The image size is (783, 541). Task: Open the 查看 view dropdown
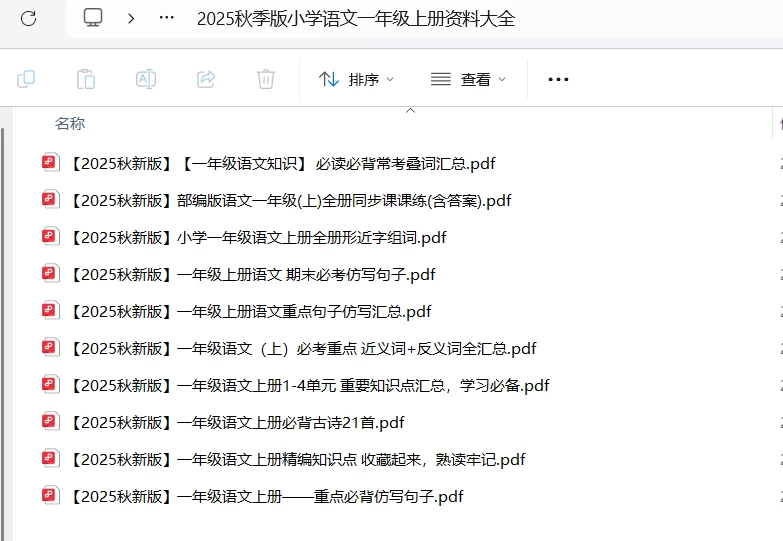pyautogui.click(x=468, y=79)
